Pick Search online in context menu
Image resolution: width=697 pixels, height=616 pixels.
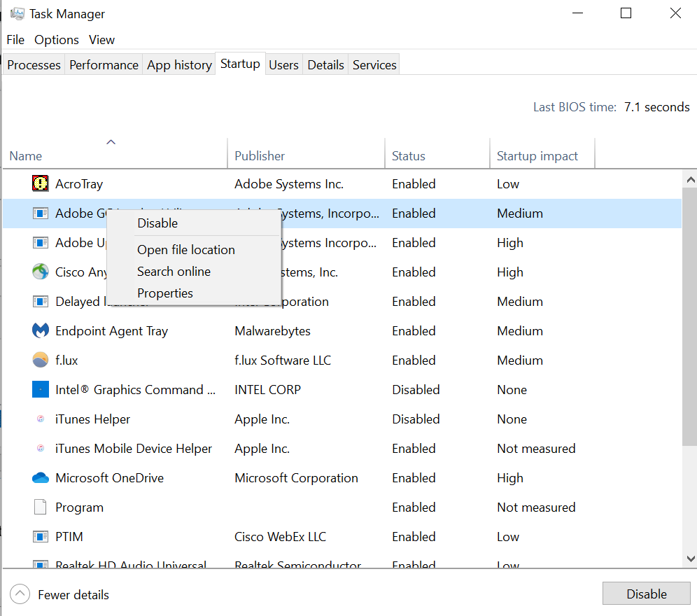174,272
